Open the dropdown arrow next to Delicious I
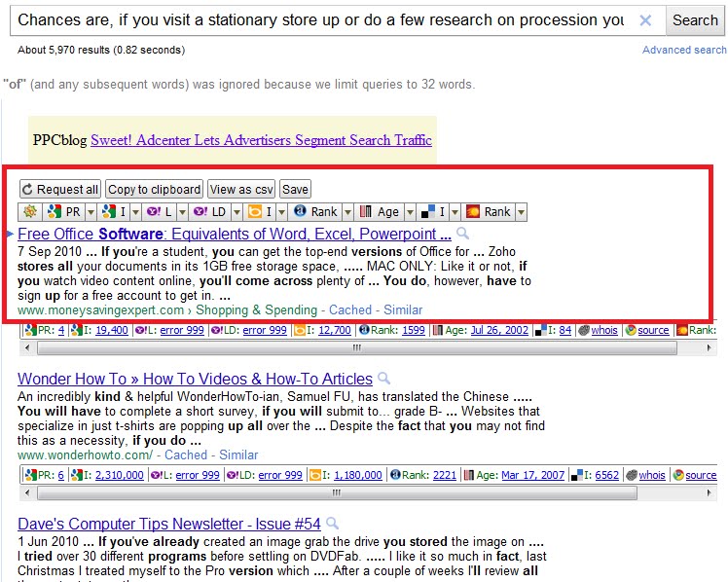This screenshot has width=728, height=582. coord(455,212)
